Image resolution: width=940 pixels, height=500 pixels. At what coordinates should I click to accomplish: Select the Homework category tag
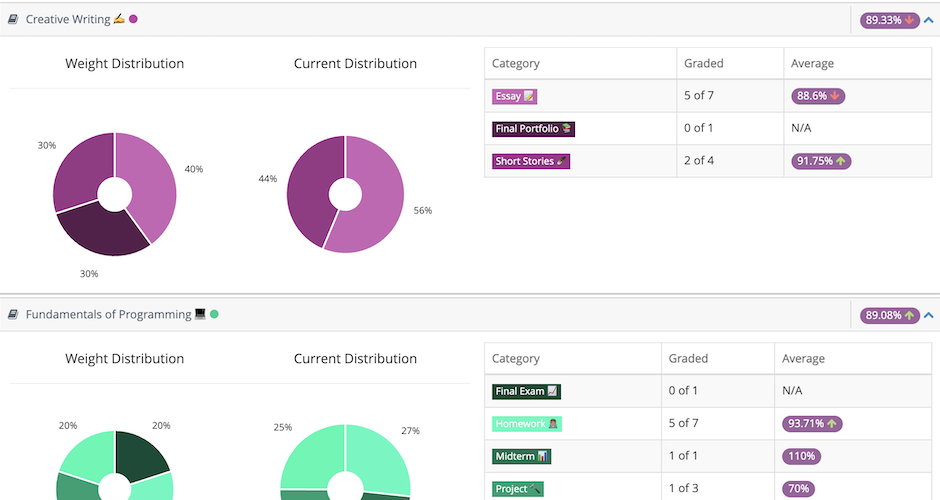click(x=526, y=424)
